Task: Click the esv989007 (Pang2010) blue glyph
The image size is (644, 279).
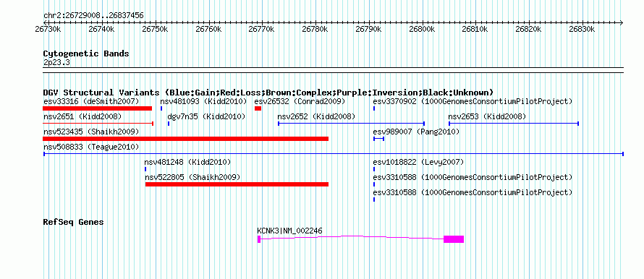Action: [x=378, y=139]
